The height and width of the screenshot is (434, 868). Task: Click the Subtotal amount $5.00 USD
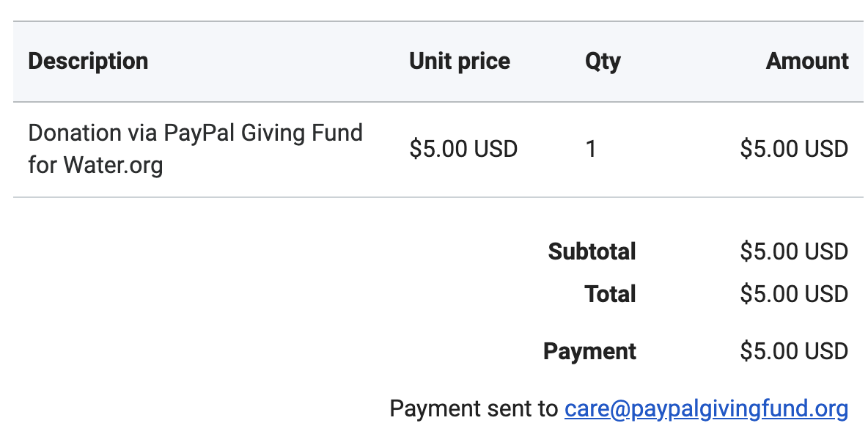[x=794, y=251]
